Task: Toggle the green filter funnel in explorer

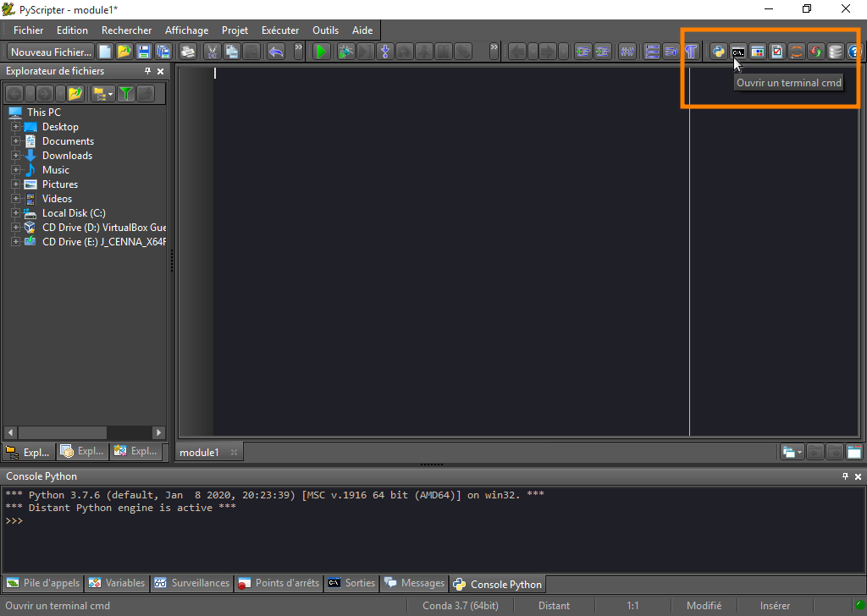Action: tap(126, 93)
